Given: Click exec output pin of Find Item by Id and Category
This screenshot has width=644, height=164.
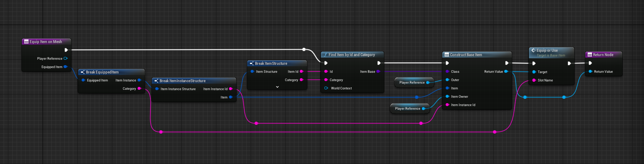Looking at the screenshot, I should [379, 63].
